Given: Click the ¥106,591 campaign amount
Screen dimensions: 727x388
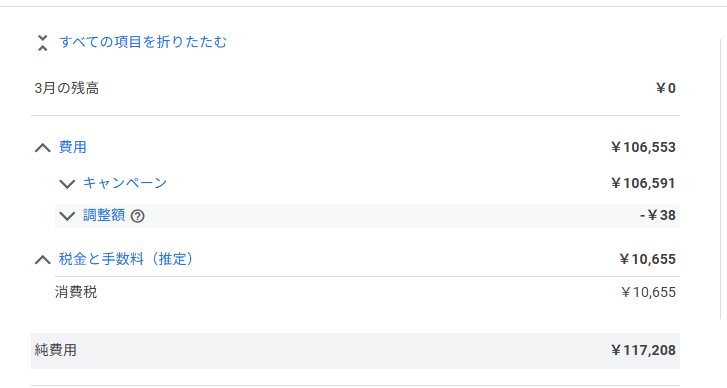Looking at the screenshot, I should point(643,184).
